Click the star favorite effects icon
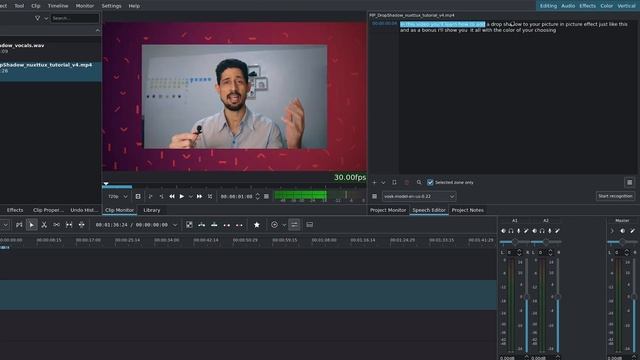This screenshot has height=360, width=640. pyautogui.click(x=257, y=225)
